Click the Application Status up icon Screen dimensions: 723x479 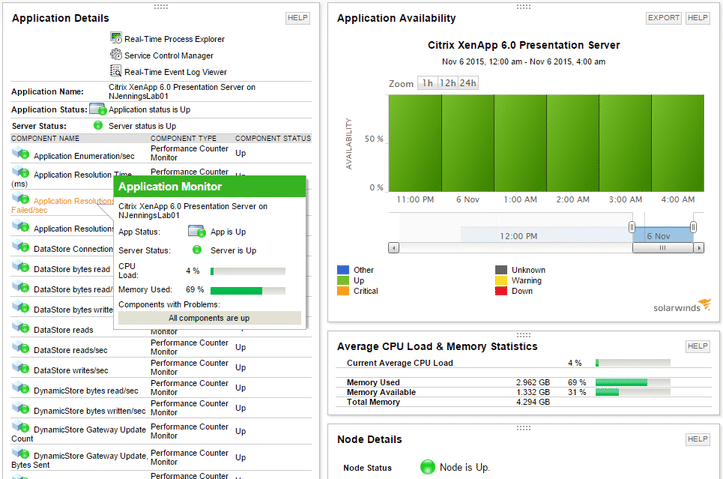(x=98, y=109)
